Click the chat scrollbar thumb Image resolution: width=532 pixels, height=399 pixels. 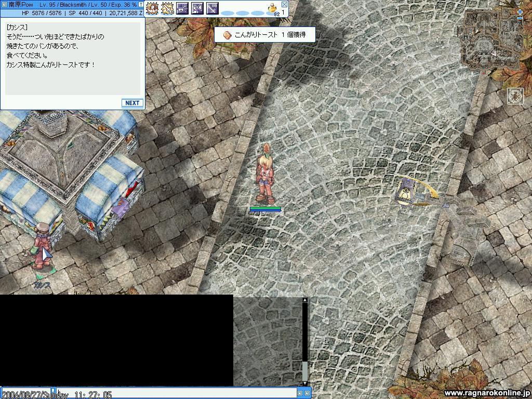(x=304, y=370)
